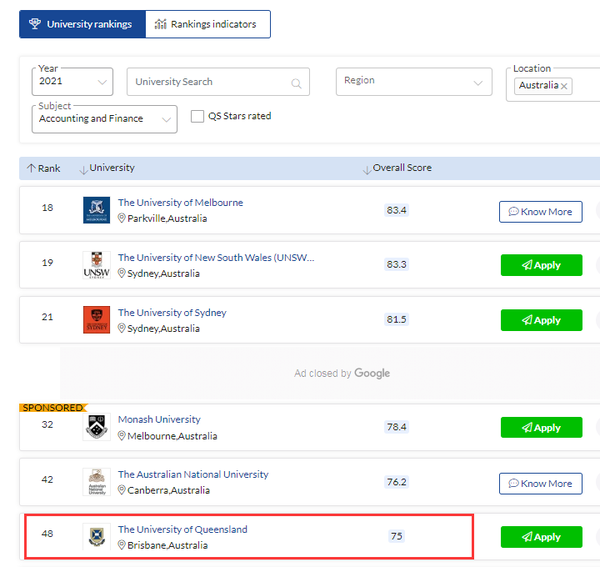Click the University Search input field
Viewport: 600px width, 567px height.
pyautogui.click(x=218, y=81)
